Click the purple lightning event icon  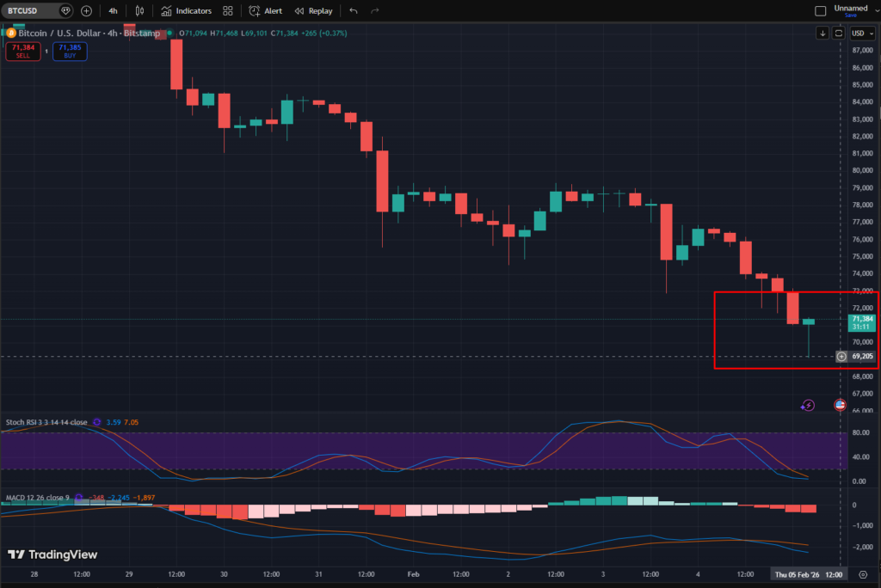pos(808,405)
